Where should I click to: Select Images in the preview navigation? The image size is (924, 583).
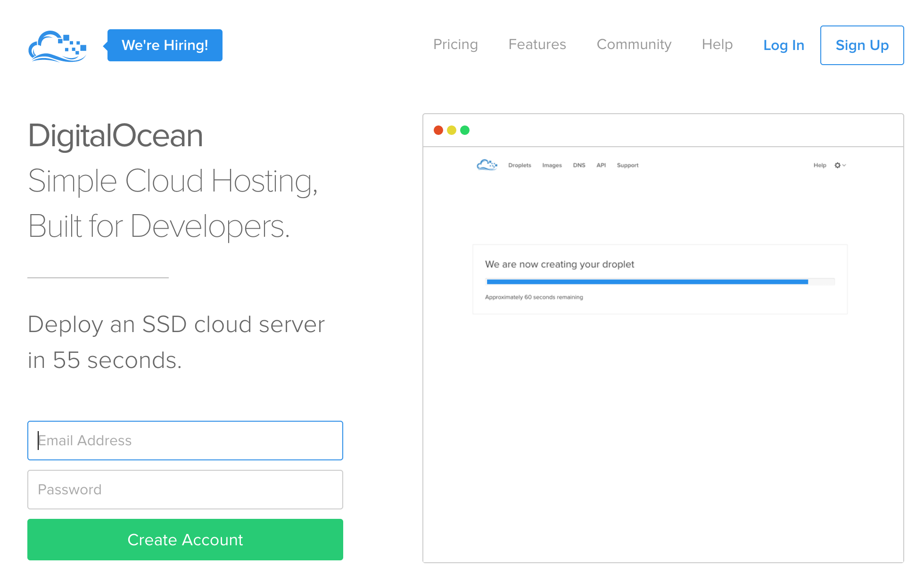point(552,166)
